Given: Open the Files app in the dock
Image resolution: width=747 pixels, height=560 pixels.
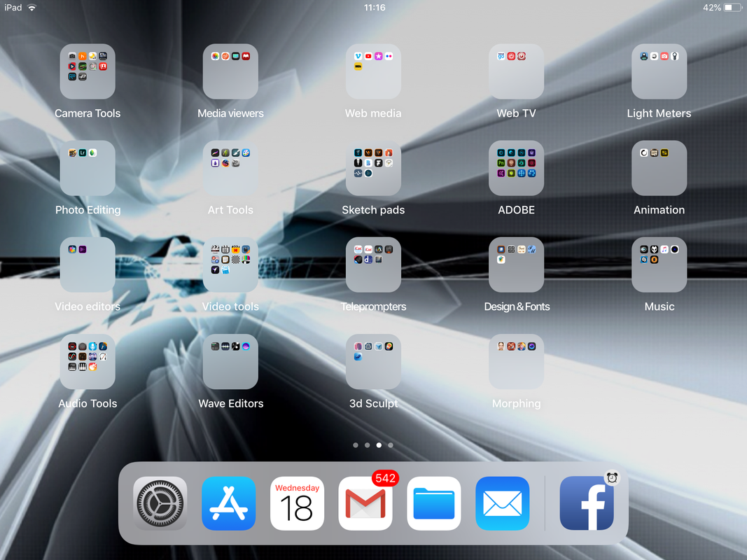Looking at the screenshot, I should pyautogui.click(x=434, y=503).
